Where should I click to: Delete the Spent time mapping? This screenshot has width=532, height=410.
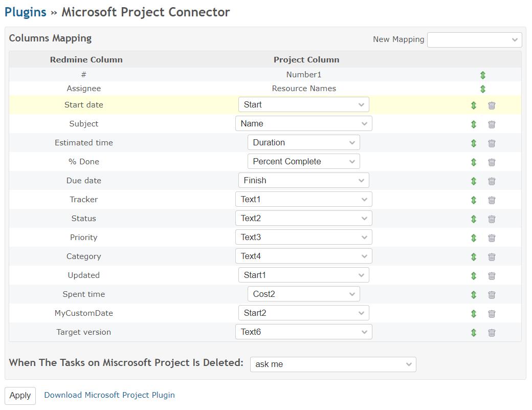pos(492,295)
